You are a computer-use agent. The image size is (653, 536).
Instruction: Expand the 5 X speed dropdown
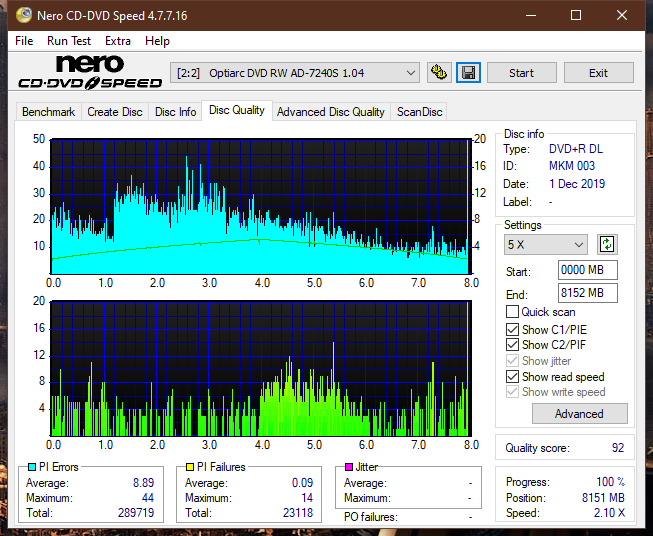click(546, 244)
